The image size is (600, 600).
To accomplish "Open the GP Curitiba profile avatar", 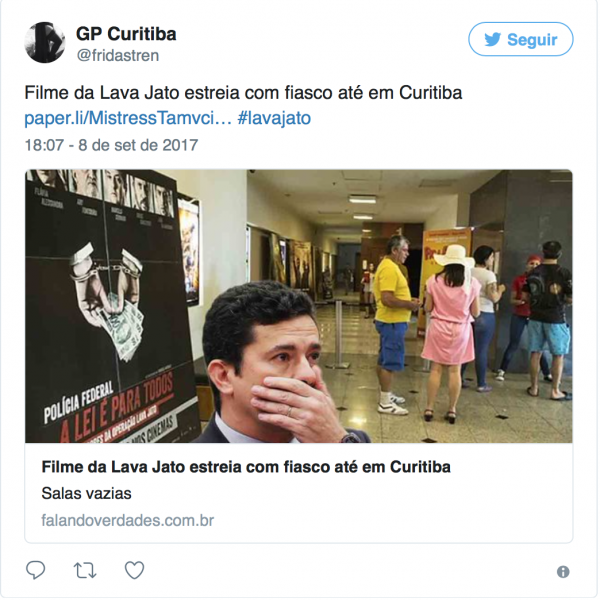I will (45, 42).
